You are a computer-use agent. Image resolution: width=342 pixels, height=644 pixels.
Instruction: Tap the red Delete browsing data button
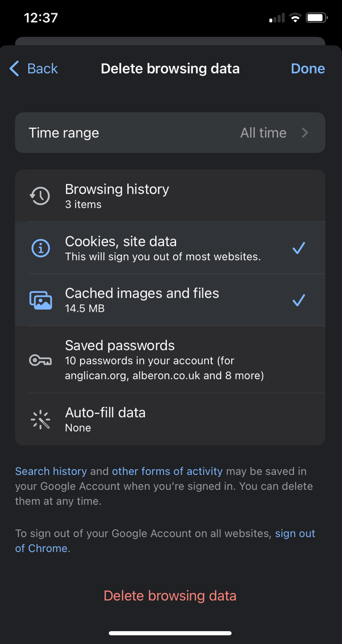pos(170,595)
